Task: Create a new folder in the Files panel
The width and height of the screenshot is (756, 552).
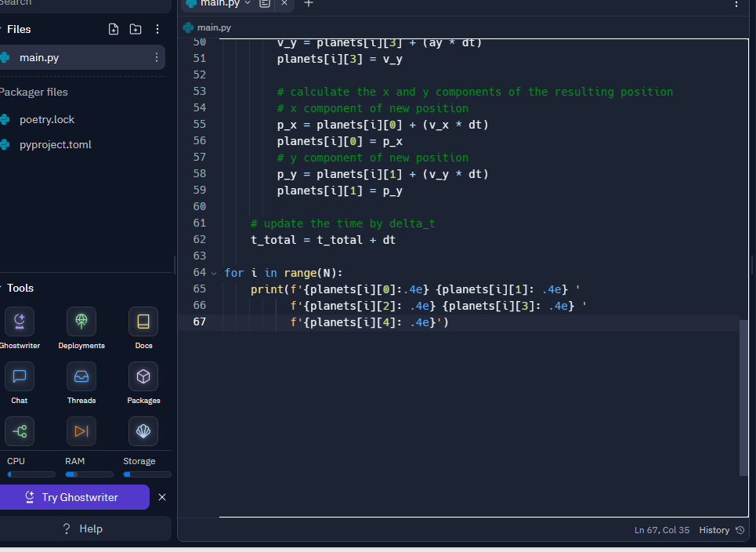Action: point(135,28)
